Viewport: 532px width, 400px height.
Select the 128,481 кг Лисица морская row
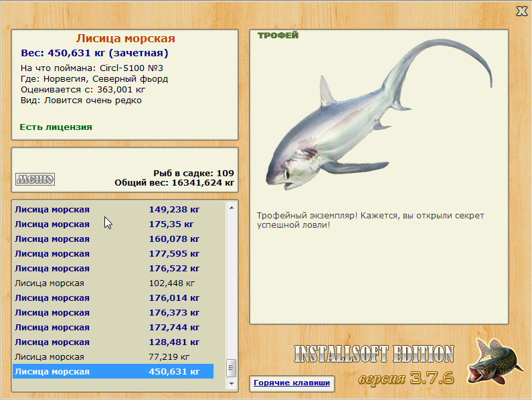[x=113, y=342]
